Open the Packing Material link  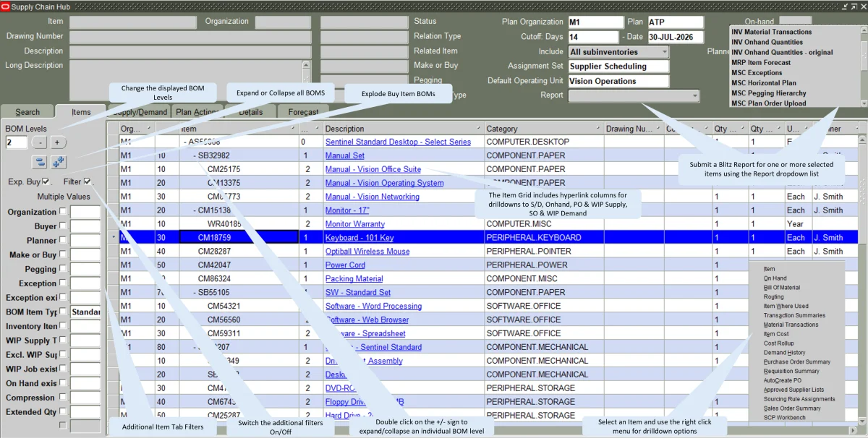[354, 279]
